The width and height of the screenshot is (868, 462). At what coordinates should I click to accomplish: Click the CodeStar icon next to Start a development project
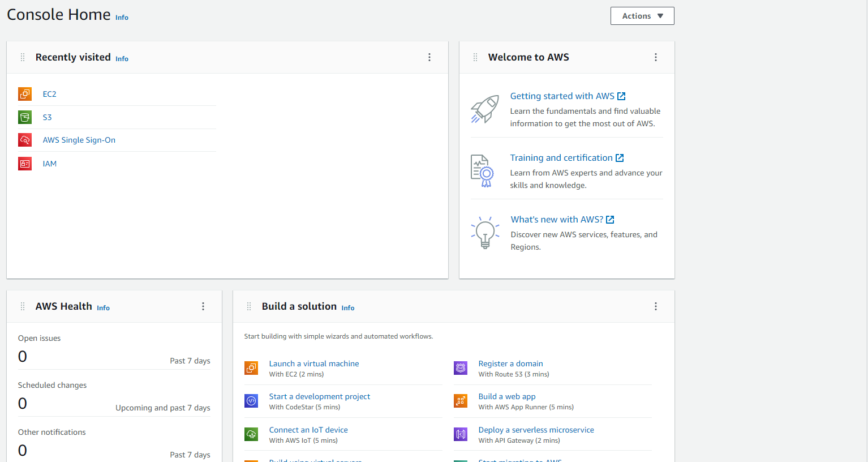tap(251, 401)
